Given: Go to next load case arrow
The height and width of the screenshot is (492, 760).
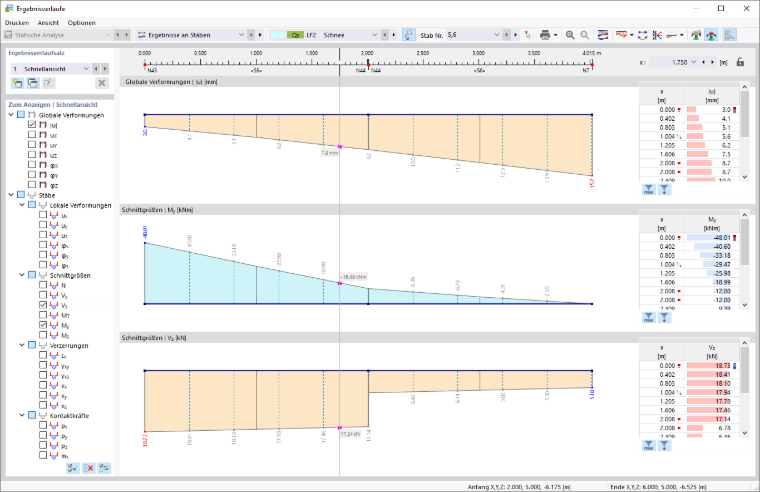Looking at the screenshot, I should click(x=394, y=35).
